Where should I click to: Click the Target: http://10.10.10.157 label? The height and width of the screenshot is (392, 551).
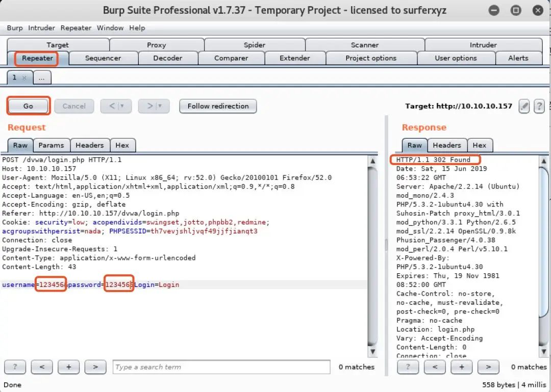coord(459,106)
